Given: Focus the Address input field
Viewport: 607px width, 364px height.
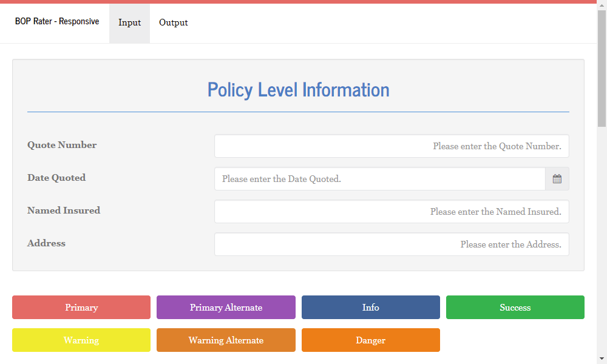Looking at the screenshot, I should click(392, 244).
